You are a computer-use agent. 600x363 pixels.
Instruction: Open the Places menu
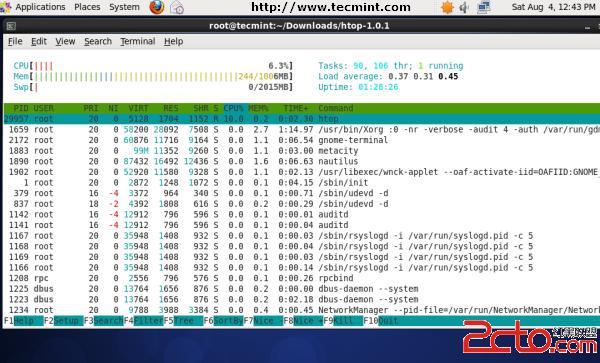(x=87, y=7)
